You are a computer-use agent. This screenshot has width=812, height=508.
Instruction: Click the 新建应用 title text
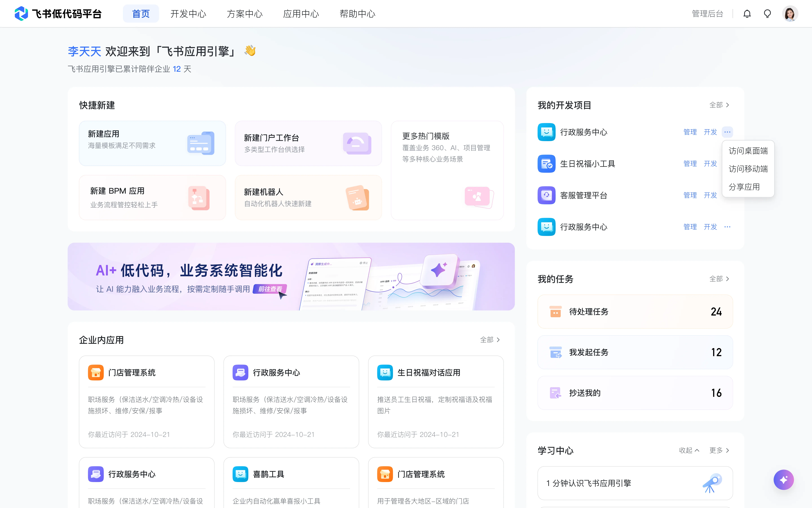click(104, 134)
